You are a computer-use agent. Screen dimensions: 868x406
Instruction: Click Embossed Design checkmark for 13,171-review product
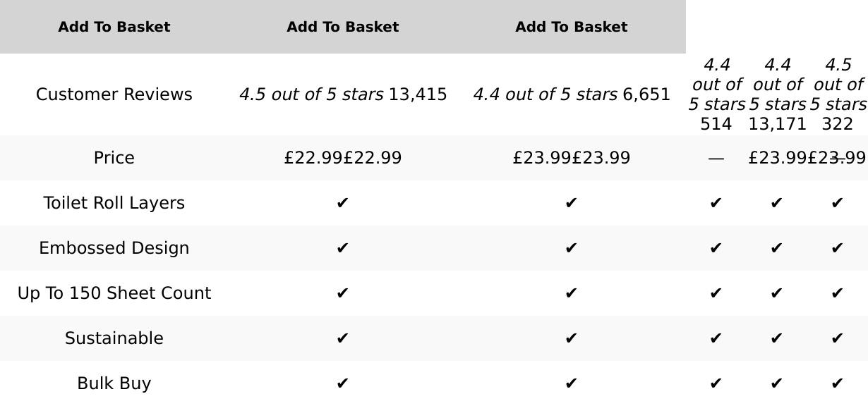(777, 248)
